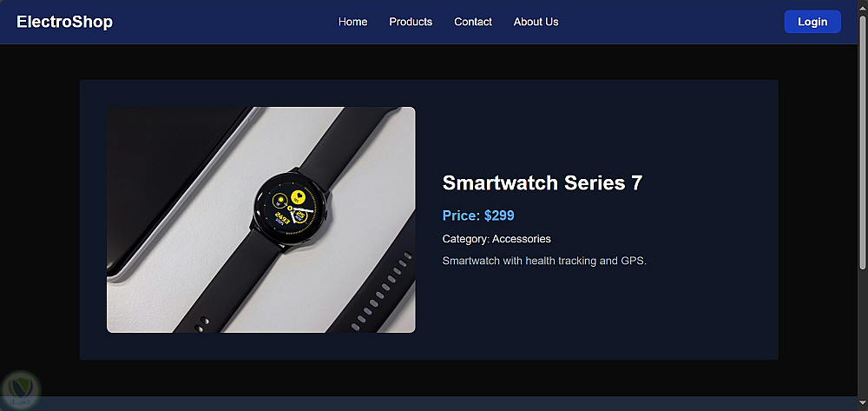Screen dimensions: 868x411
Task: Click the health tracking and GPS description
Action: click(x=544, y=261)
